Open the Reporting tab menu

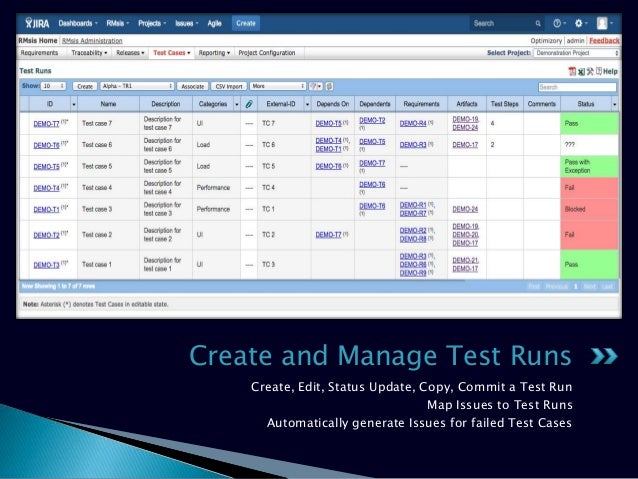214,53
